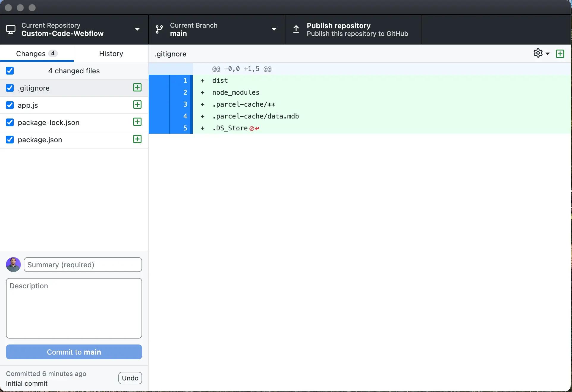Uncheck the package-lock.json checkbox
The image size is (572, 392).
[10, 122]
